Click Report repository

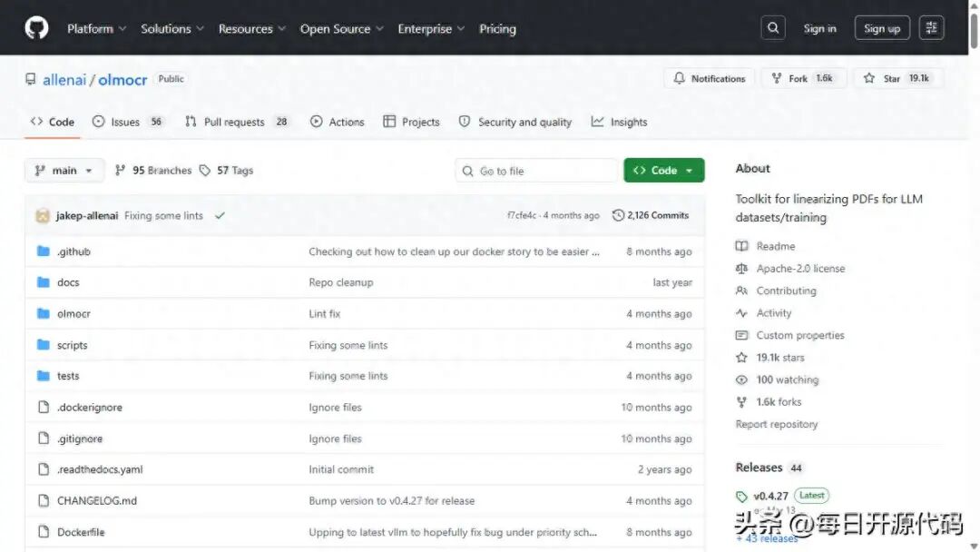tap(776, 424)
